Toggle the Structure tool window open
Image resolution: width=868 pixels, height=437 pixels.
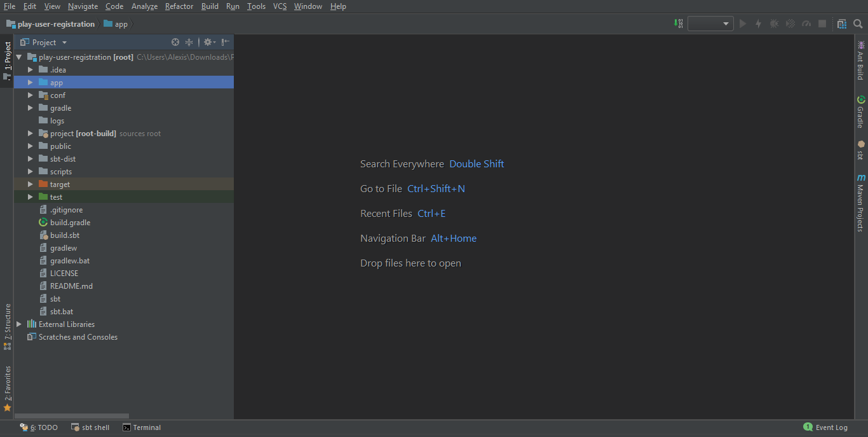coord(7,319)
